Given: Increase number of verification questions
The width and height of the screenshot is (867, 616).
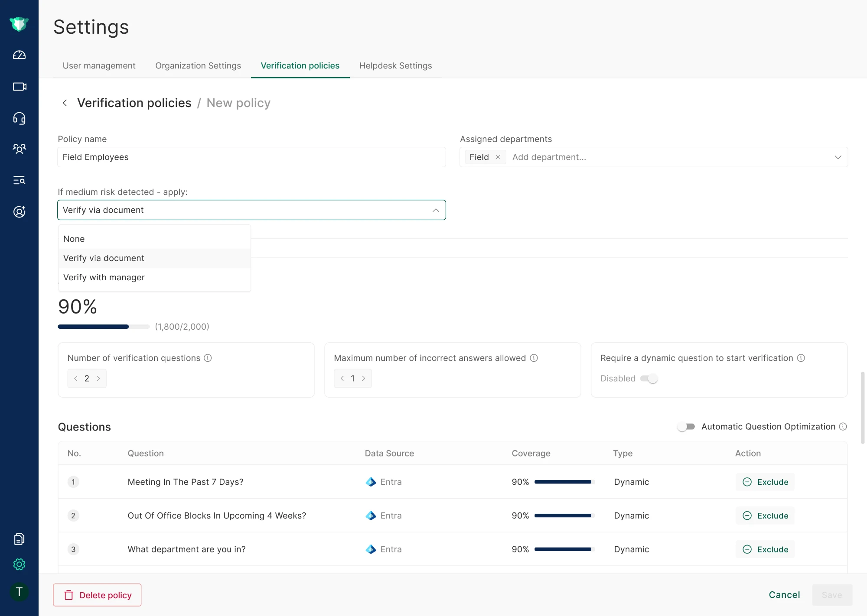Looking at the screenshot, I should (x=98, y=379).
